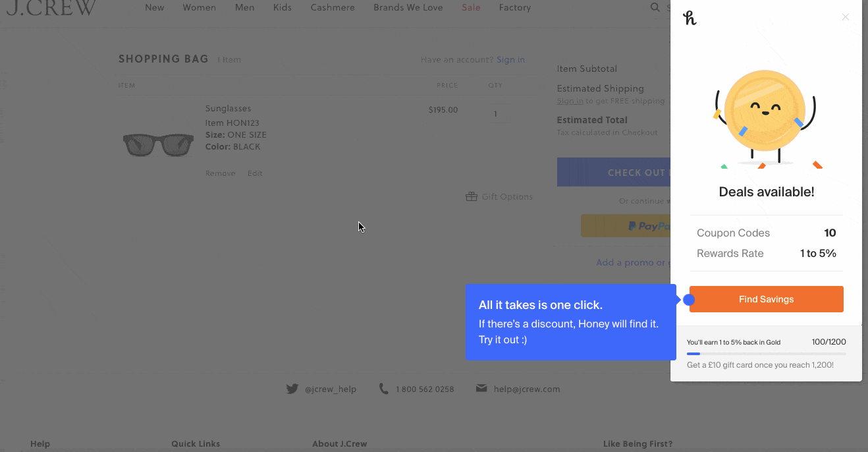Edit the Sunglasses item
The width and height of the screenshot is (868, 452).
tap(255, 173)
